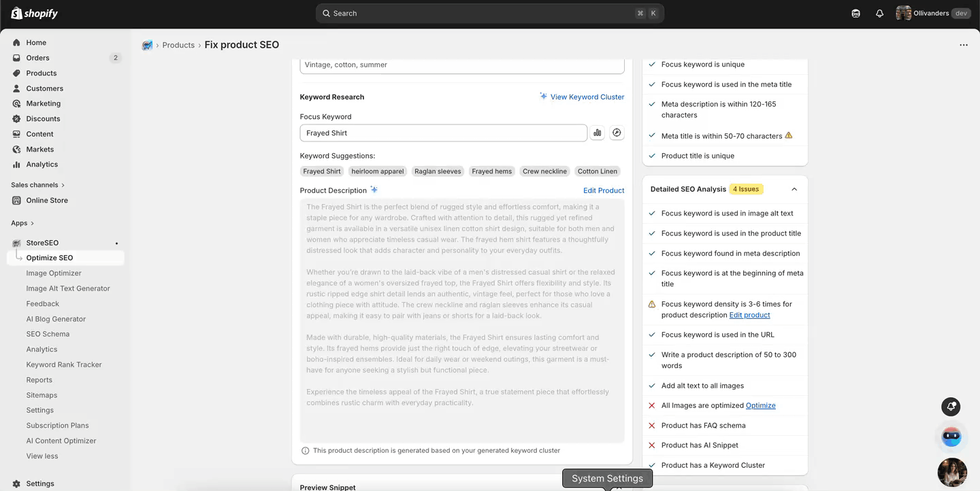Image resolution: width=980 pixels, height=491 pixels.
Task: Click the warning icon on Meta title length check
Action: (x=789, y=135)
